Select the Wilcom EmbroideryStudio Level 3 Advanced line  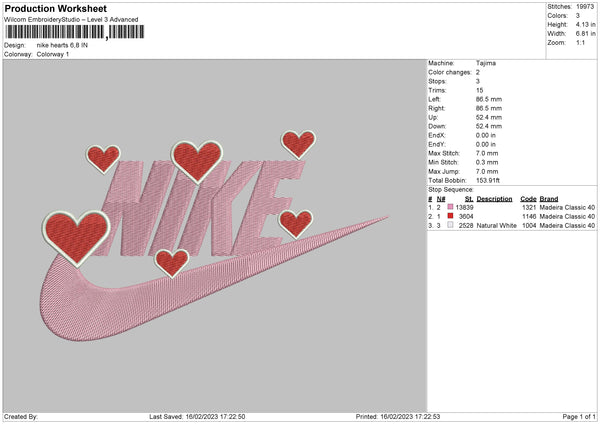click(x=71, y=20)
